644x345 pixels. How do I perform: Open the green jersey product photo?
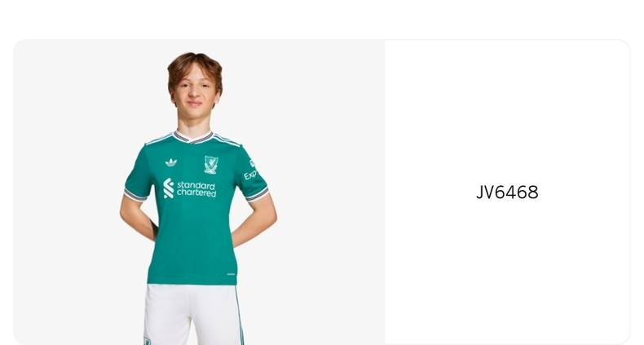tap(199, 192)
